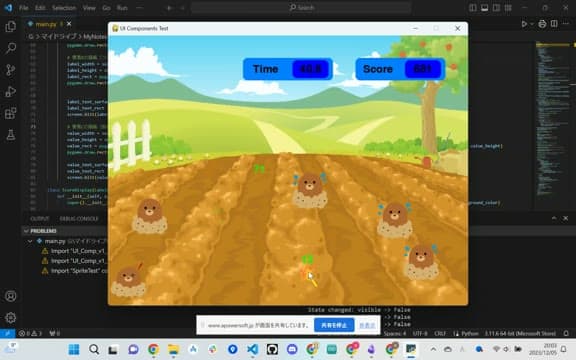Viewport: 576px width, 360px height.
Task: Open the Source Control view
Action: 11,70
